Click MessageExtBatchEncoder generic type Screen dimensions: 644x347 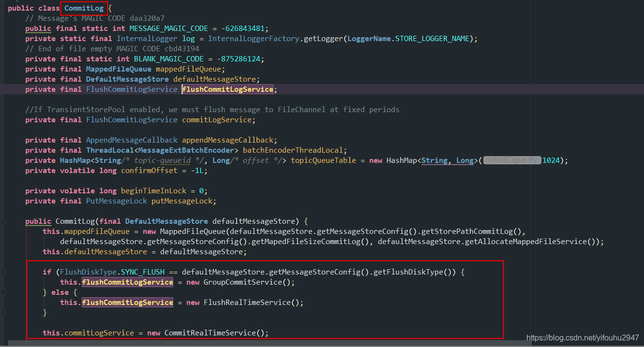[186, 150]
